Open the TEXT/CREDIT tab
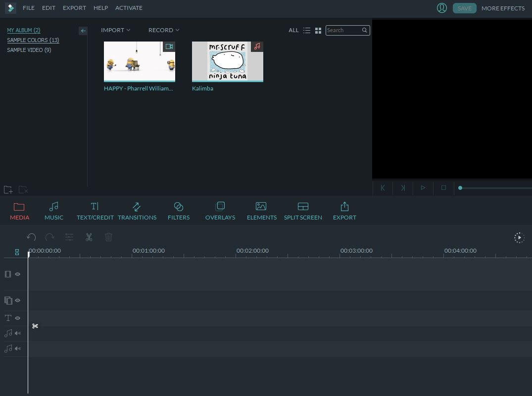This screenshot has height=396, width=532. point(95,211)
